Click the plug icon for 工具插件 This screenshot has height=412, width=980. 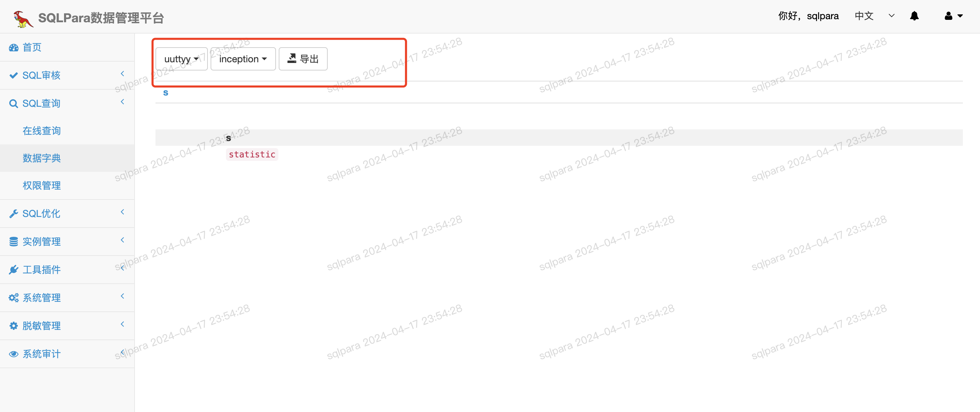point(14,270)
